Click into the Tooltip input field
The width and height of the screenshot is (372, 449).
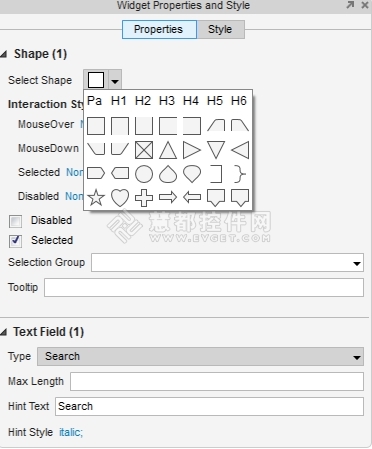[x=204, y=287]
